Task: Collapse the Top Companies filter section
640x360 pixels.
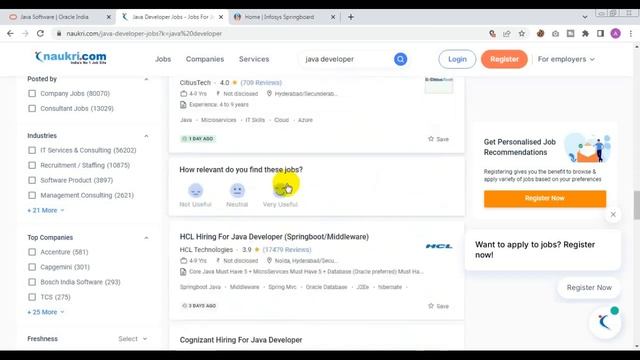Action: point(146,238)
